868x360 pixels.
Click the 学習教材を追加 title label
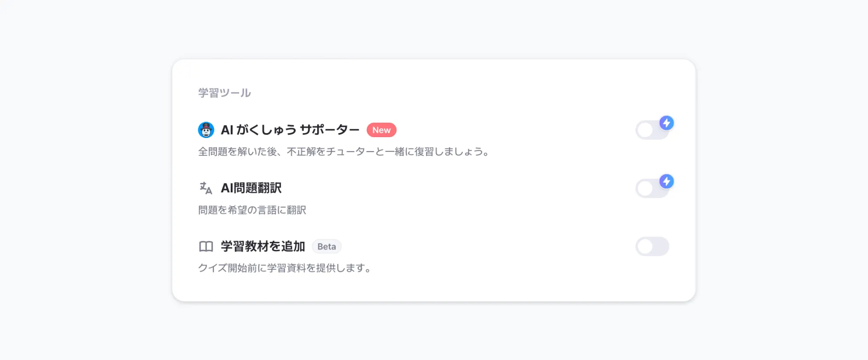tap(263, 246)
